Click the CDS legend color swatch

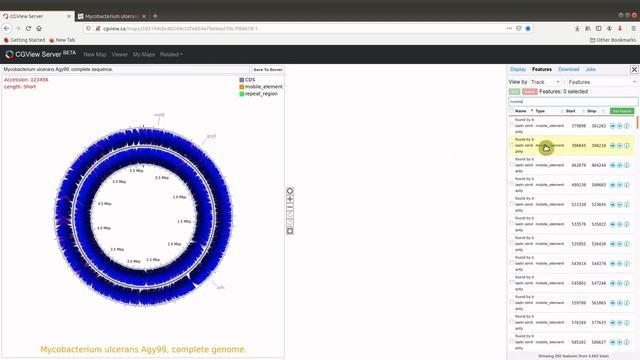pos(242,80)
